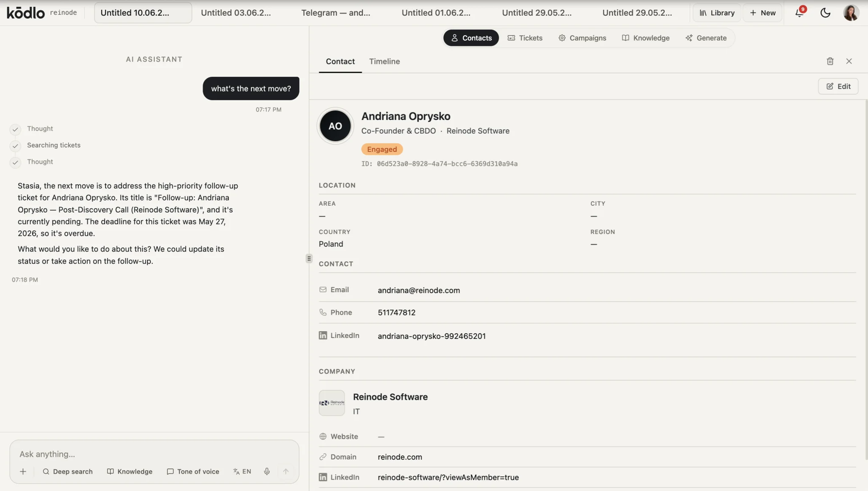Image resolution: width=868 pixels, height=491 pixels.
Task: Open EN language selector
Action: 242,471
